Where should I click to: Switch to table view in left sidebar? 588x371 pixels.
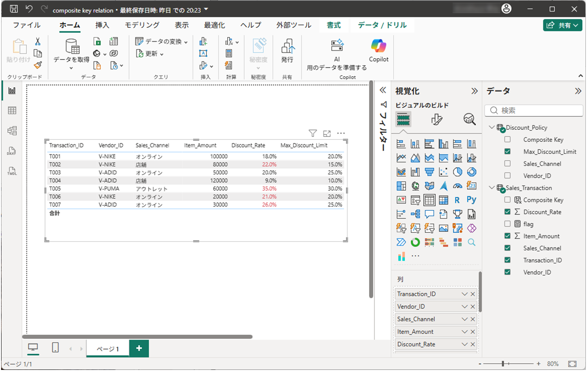12,110
